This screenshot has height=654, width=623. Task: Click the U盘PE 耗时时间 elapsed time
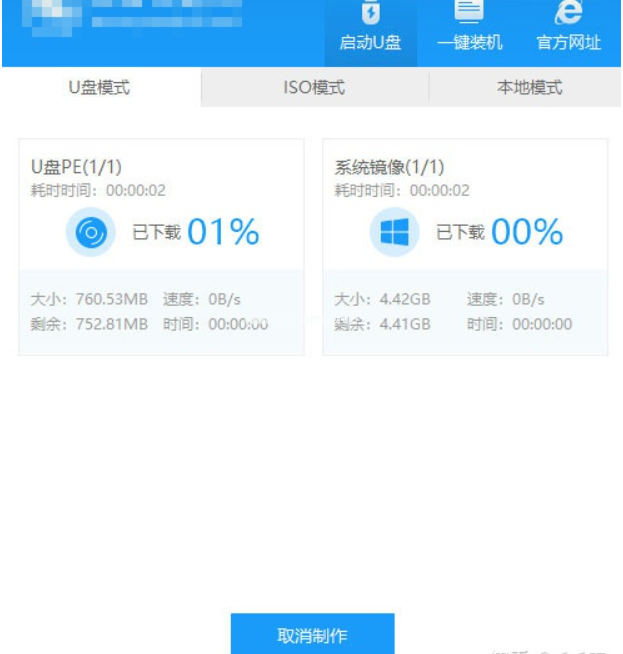point(98,190)
